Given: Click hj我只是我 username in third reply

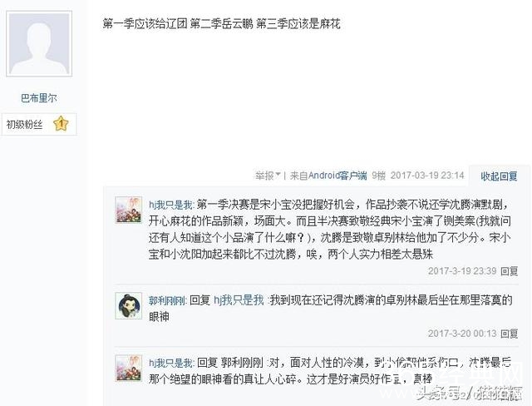Looking at the screenshot, I should pos(171,364).
